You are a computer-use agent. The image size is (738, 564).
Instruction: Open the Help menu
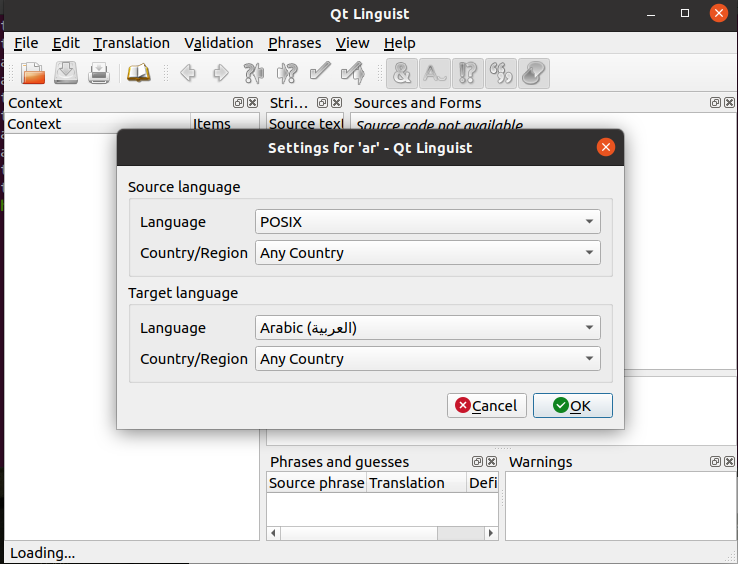(400, 43)
